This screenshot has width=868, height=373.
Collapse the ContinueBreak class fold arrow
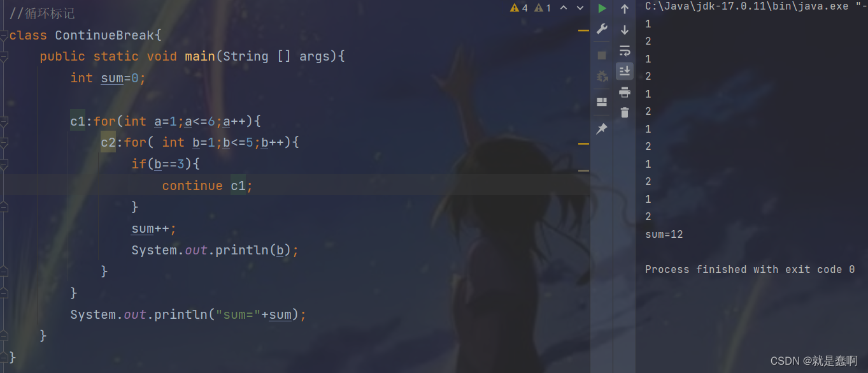3,35
